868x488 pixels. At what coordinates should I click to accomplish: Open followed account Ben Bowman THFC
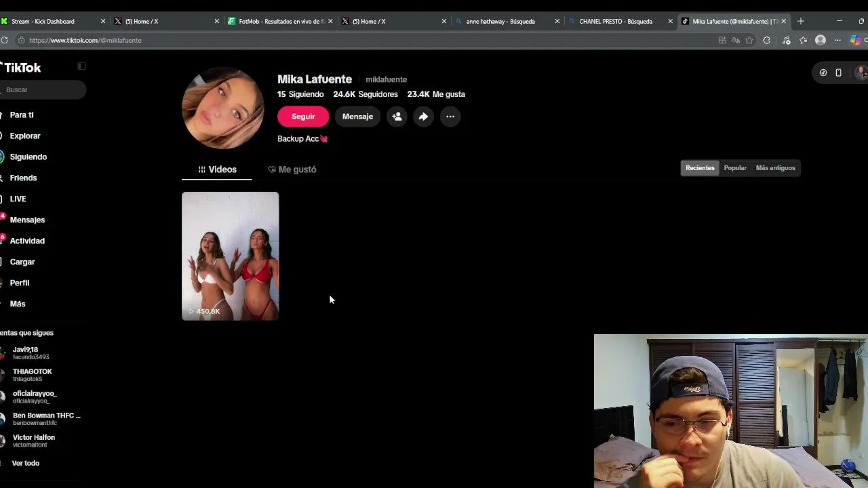[41, 419]
